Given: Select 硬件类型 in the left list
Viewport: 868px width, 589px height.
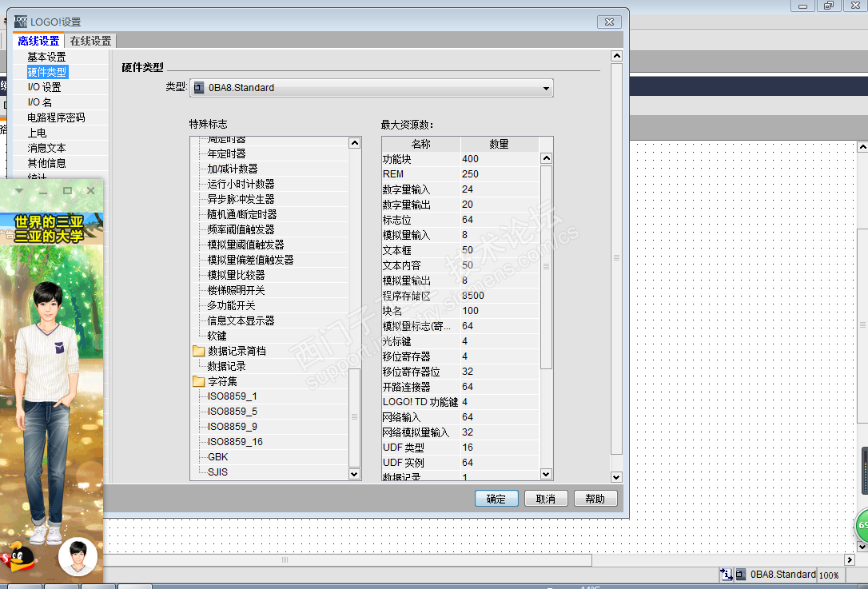Looking at the screenshot, I should tap(47, 72).
